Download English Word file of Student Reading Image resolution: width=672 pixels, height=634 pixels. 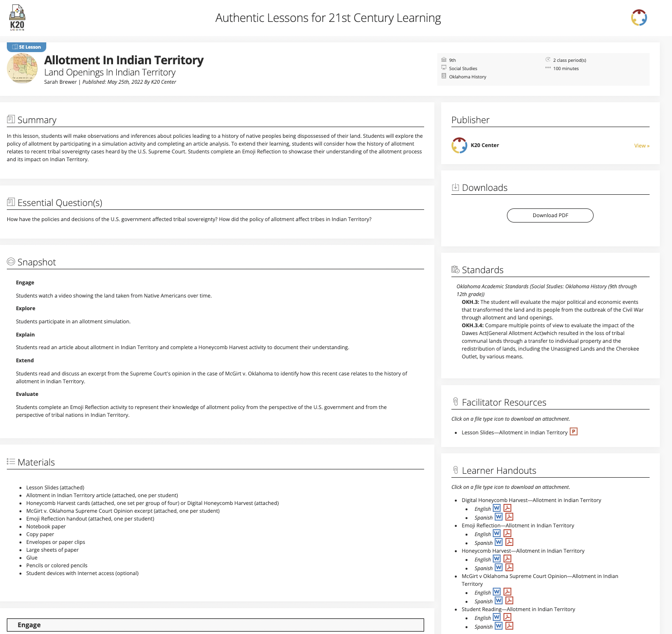497,617
